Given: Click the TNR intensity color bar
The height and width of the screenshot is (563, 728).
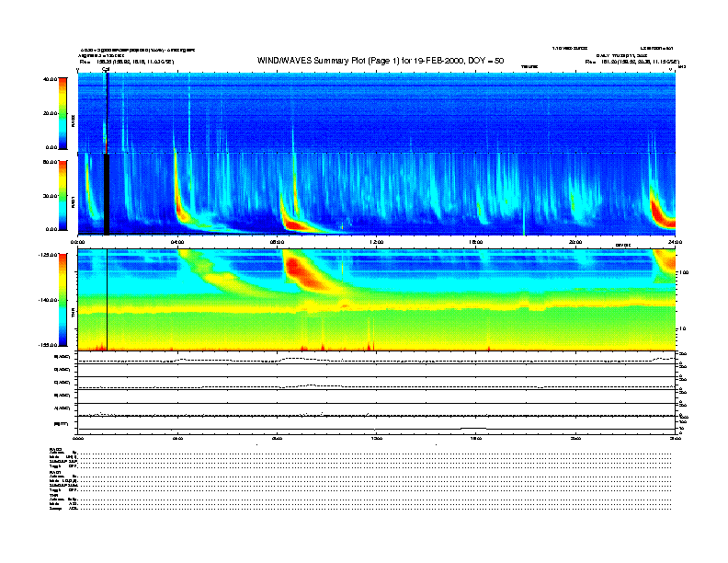Looking at the screenshot, I should tap(63, 300).
